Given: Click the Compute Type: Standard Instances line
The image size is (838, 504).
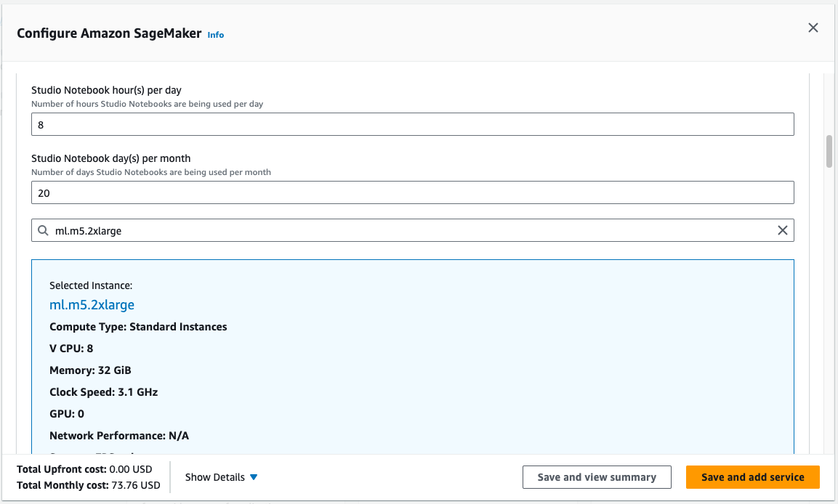Looking at the screenshot, I should tap(138, 327).
